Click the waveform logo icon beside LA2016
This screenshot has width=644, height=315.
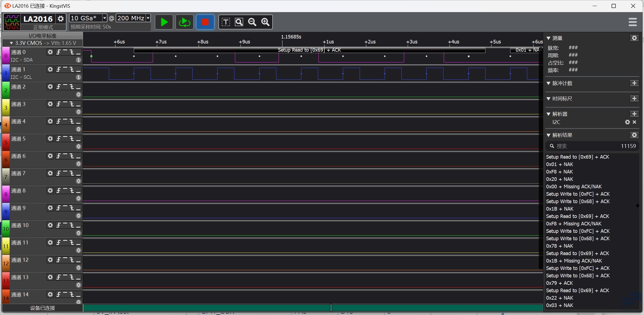coord(12,22)
